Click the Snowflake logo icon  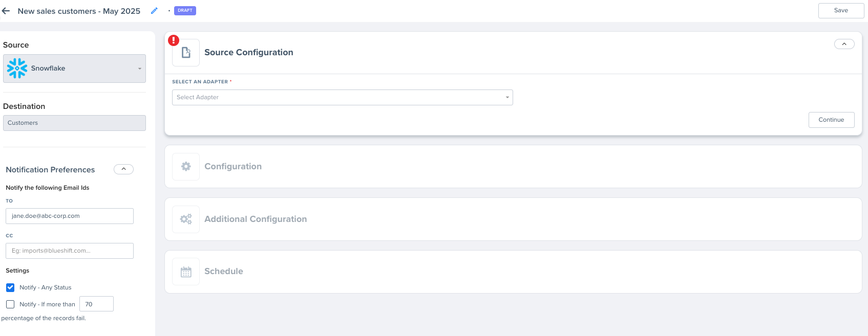(x=17, y=68)
